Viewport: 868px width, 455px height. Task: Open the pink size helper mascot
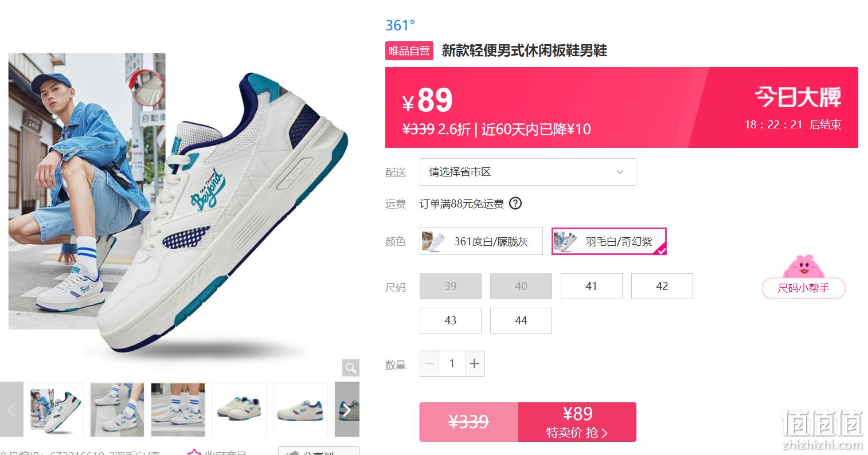click(x=803, y=266)
